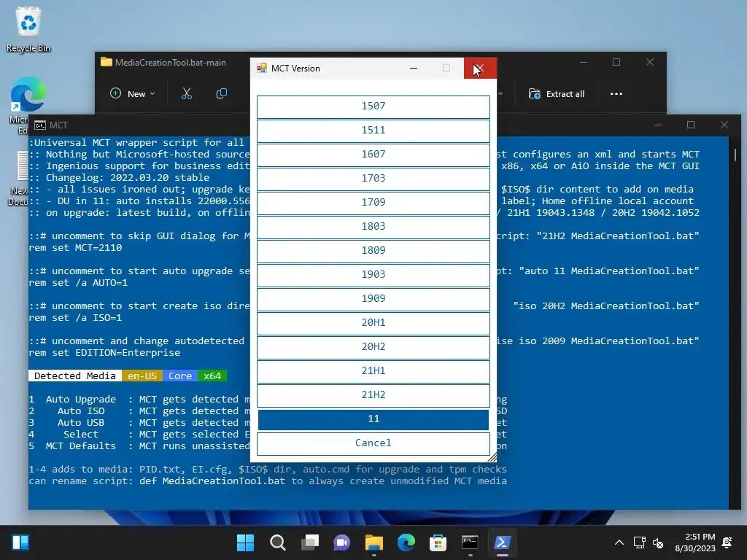Viewport: 747px width, 560px height.
Task: Select the 1703 version option
Action: (x=373, y=179)
